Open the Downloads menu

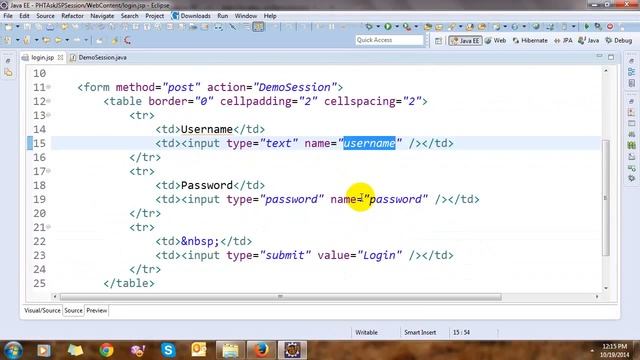point(191,16)
